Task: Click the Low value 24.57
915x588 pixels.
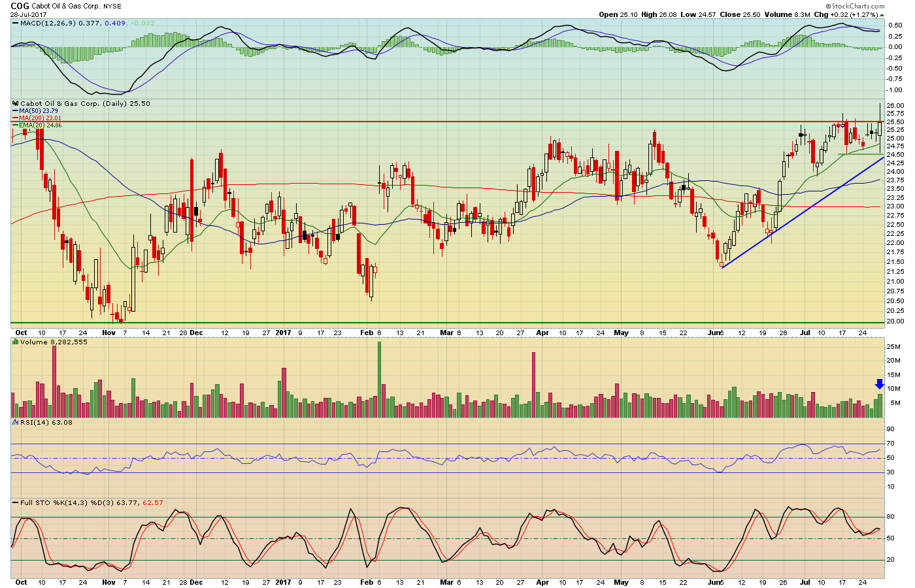Action: (x=707, y=14)
